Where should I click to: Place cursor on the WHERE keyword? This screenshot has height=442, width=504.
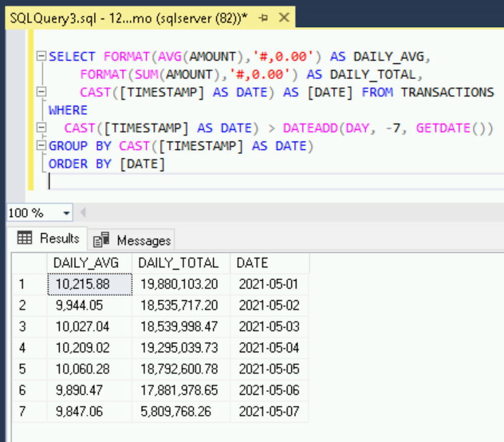(68, 110)
